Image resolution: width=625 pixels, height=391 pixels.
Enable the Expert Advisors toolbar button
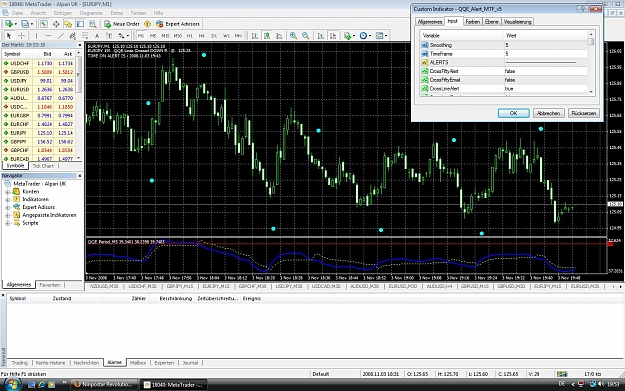(178, 24)
